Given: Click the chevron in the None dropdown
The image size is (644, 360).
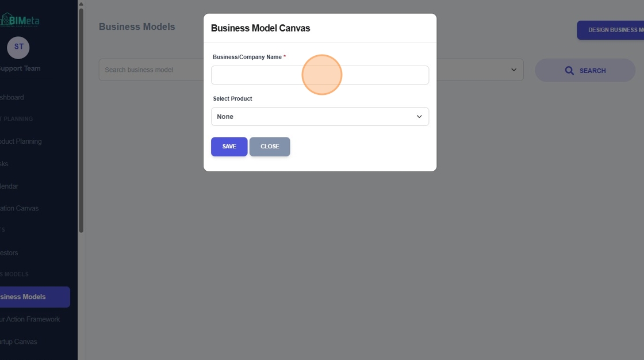Looking at the screenshot, I should 419,117.
